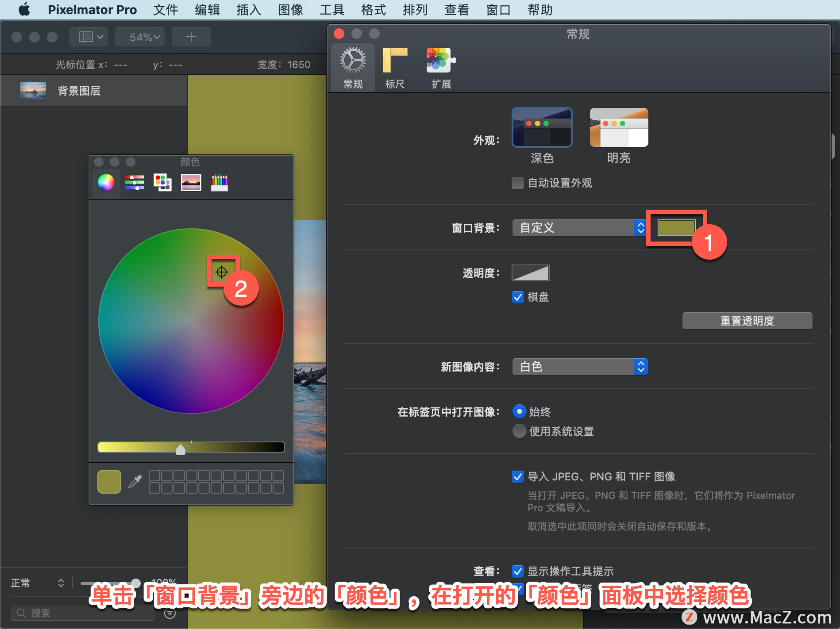This screenshot has width=840, height=629.
Task: Click the first empty saved color slot
Action: 154,476
